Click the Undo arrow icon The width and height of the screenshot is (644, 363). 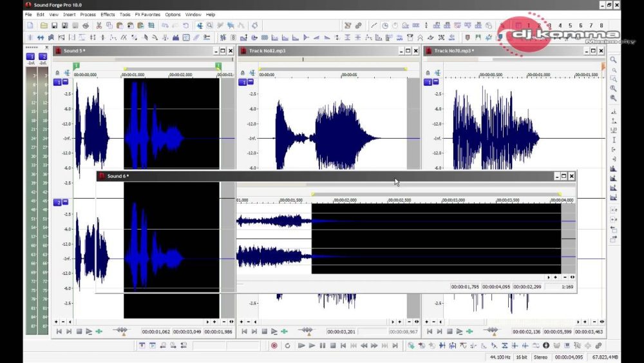(x=166, y=26)
